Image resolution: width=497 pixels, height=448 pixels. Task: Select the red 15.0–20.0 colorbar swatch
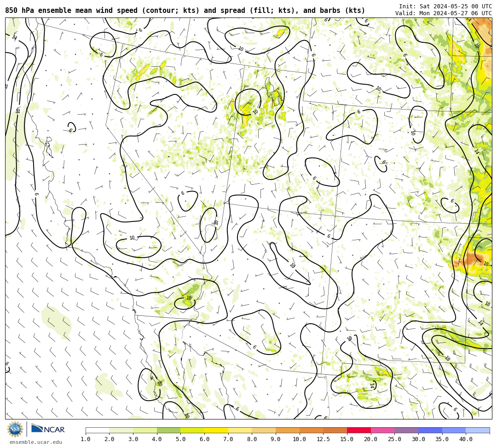coord(359,430)
